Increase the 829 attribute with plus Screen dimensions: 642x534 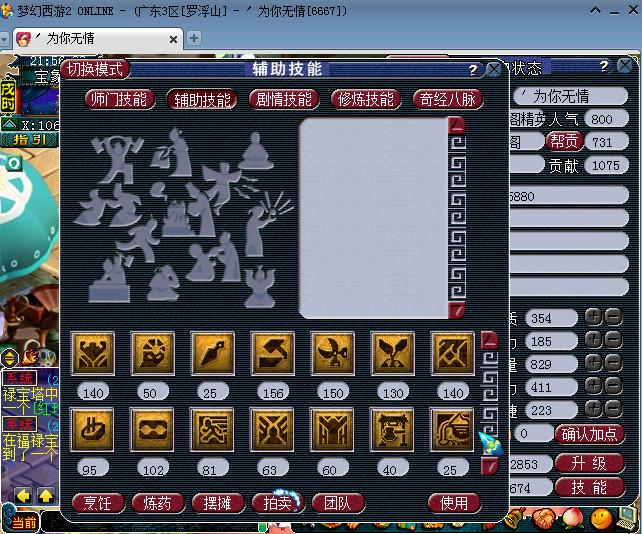pos(594,363)
